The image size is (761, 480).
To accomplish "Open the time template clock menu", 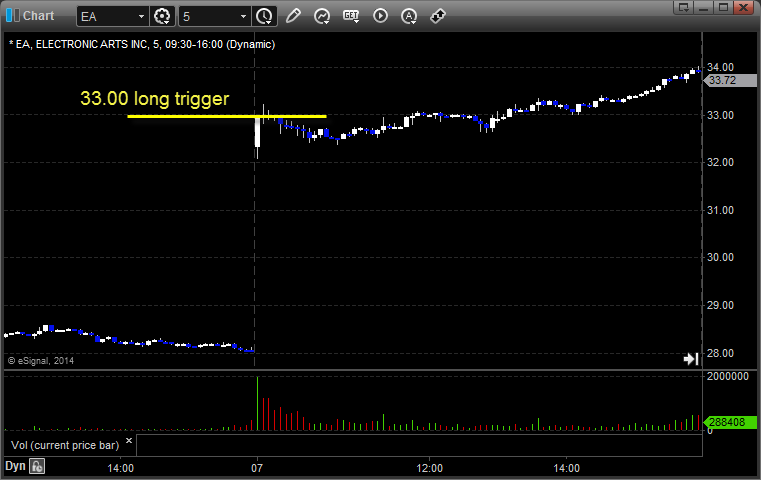I will pos(264,17).
